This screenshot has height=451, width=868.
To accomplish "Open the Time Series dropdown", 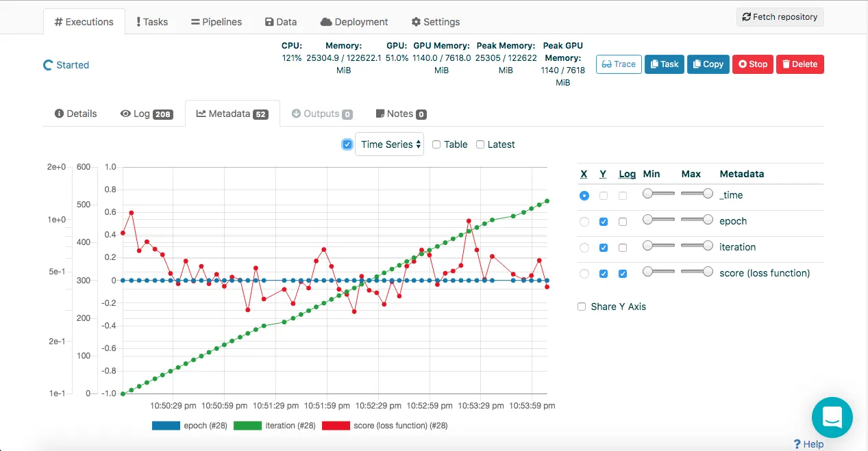I will coord(389,144).
